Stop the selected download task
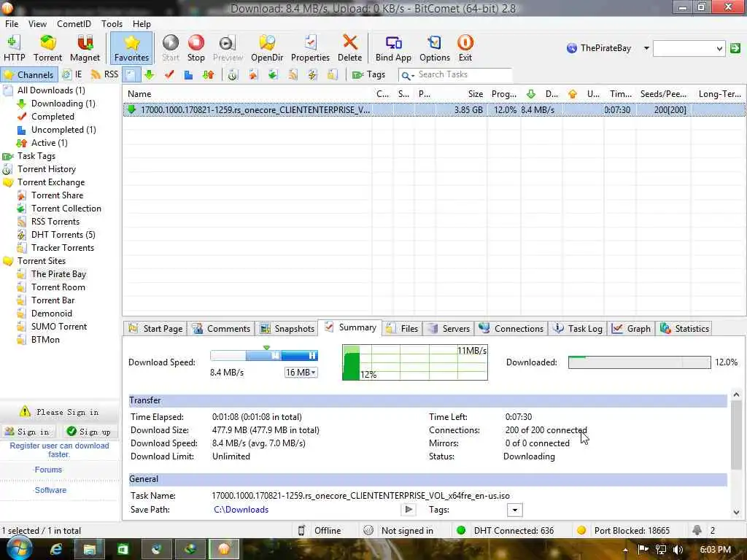 pyautogui.click(x=196, y=48)
